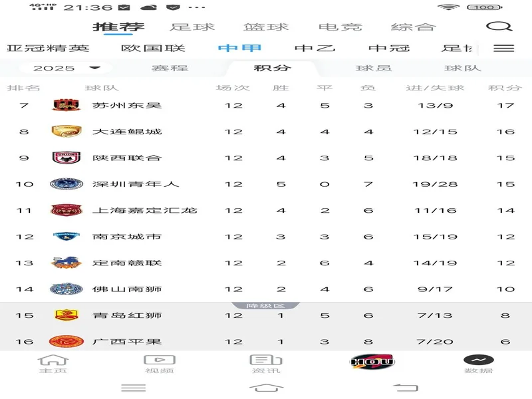Tap the center HOU logo icon
This screenshot has width=532, height=399.
[372, 362]
